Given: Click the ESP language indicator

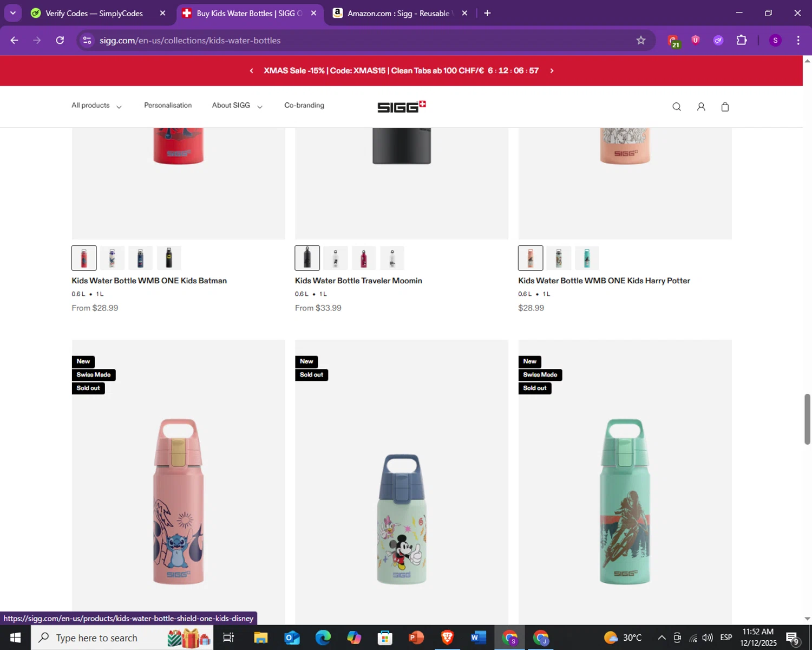Looking at the screenshot, I should pos(726,638).
